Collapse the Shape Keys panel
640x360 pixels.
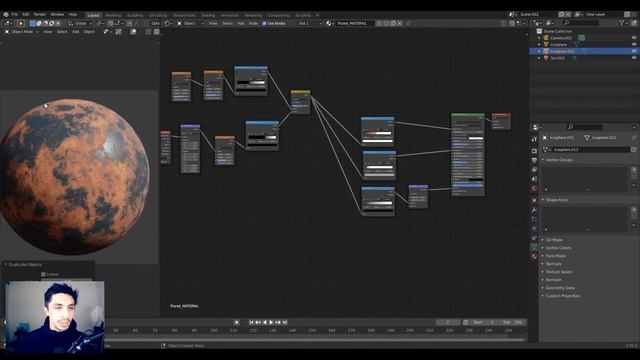click(556, 200)
